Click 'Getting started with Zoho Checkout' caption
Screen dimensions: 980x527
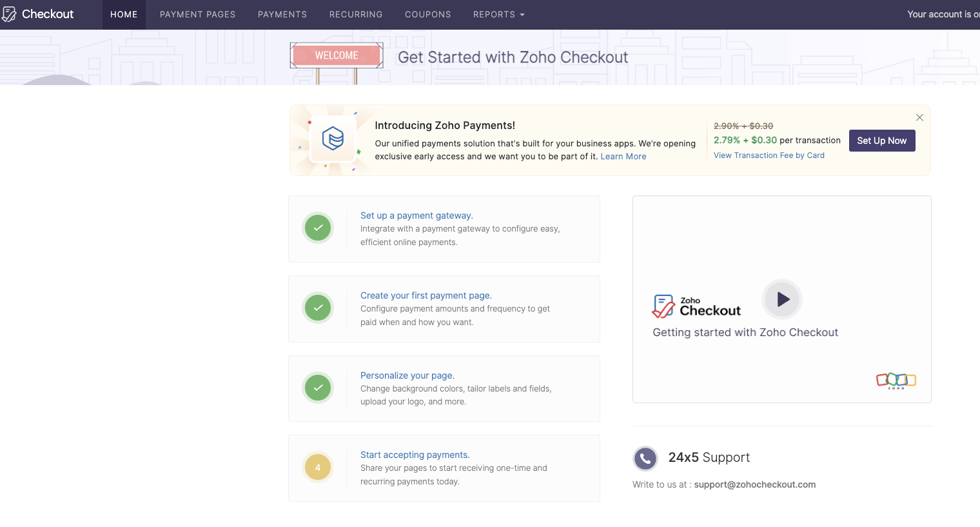click(745, 332)
